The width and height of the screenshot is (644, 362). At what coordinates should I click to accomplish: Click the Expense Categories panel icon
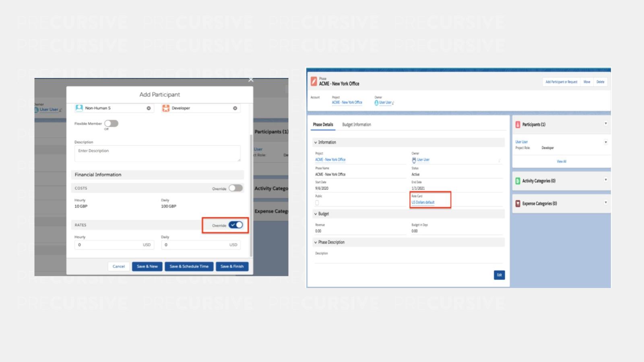pyautogui.click(x=518, y=204)
